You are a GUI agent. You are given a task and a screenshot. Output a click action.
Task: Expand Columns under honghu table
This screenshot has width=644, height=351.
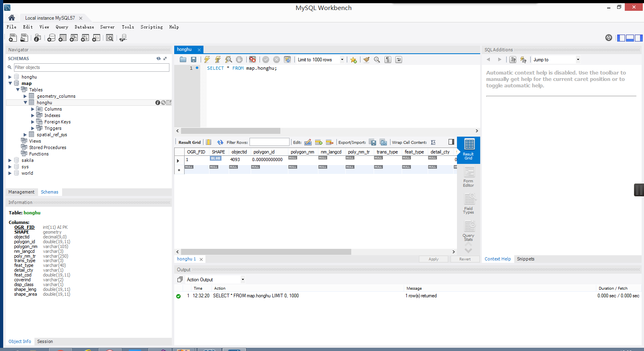[33, 109]
